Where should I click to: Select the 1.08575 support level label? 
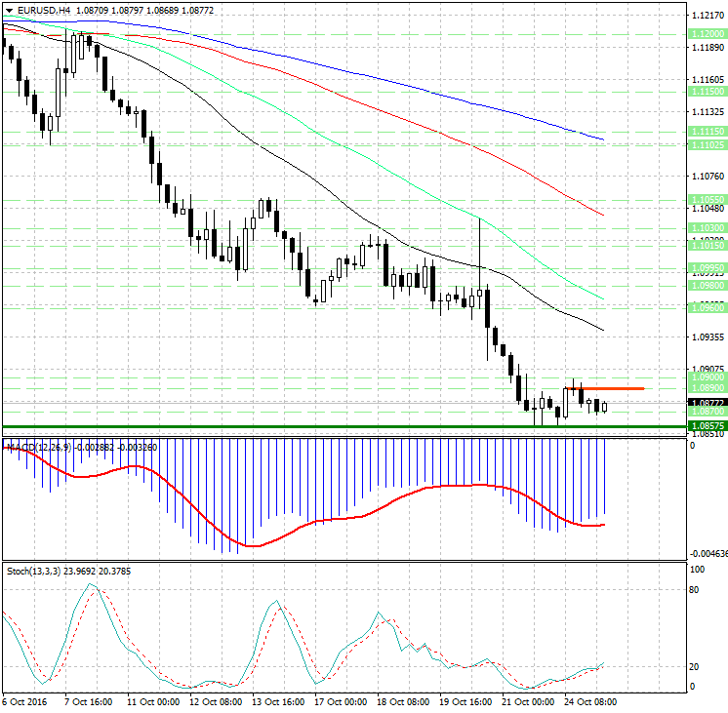[x=707, y=426]
